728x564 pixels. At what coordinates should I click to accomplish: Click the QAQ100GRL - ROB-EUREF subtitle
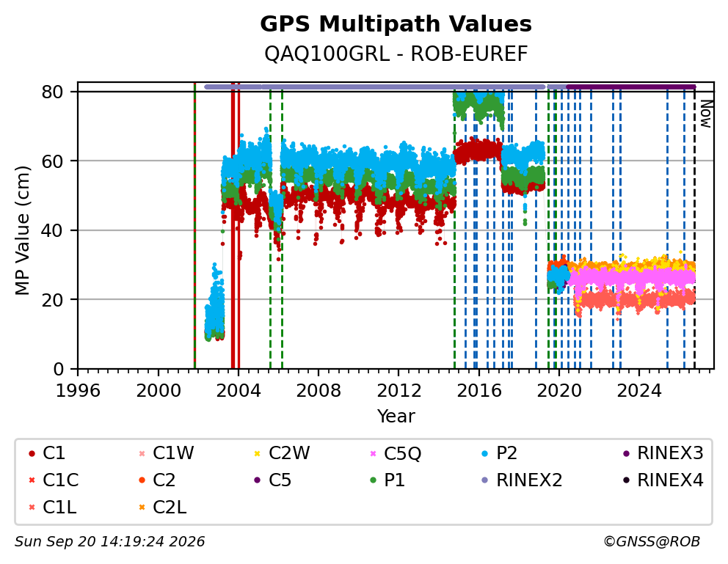(x=396, y=54)
